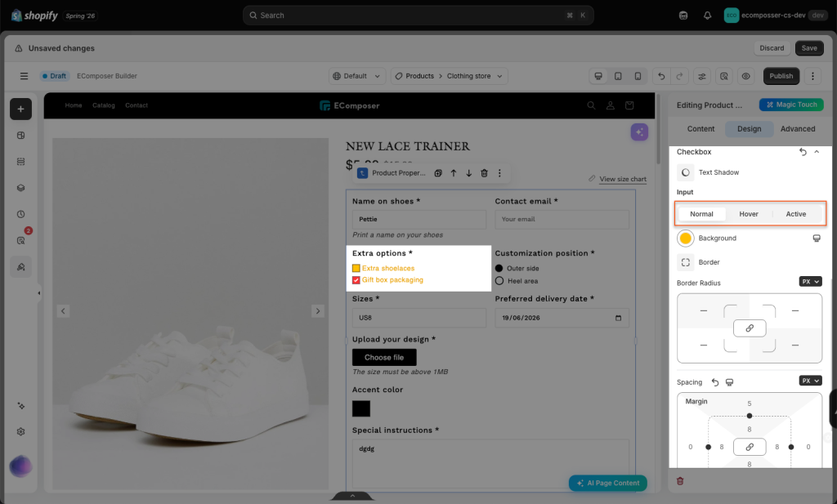
Task: Click Magic Touch button
Action: point(791,105)
